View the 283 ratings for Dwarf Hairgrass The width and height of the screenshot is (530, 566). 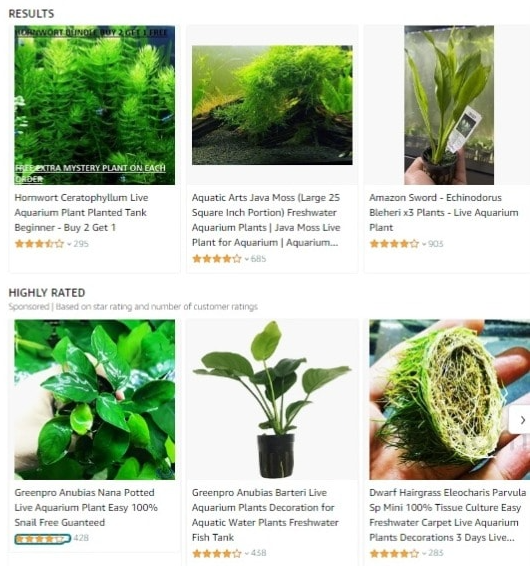[x=436, y=553]
